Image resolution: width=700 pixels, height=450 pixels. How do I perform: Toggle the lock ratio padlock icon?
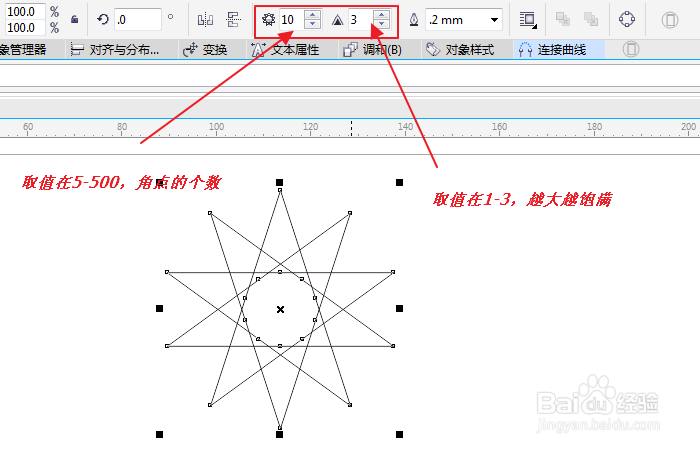(x=75, y=19)
